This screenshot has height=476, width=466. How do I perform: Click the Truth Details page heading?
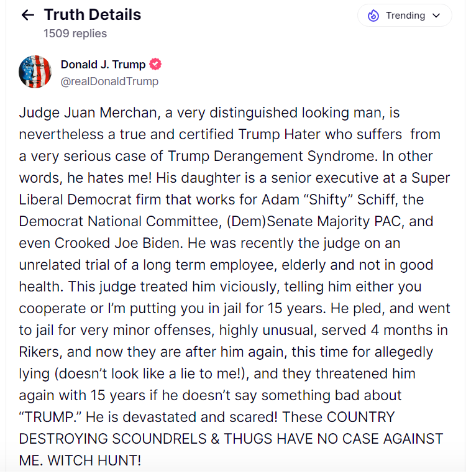(x=93, y=15)
